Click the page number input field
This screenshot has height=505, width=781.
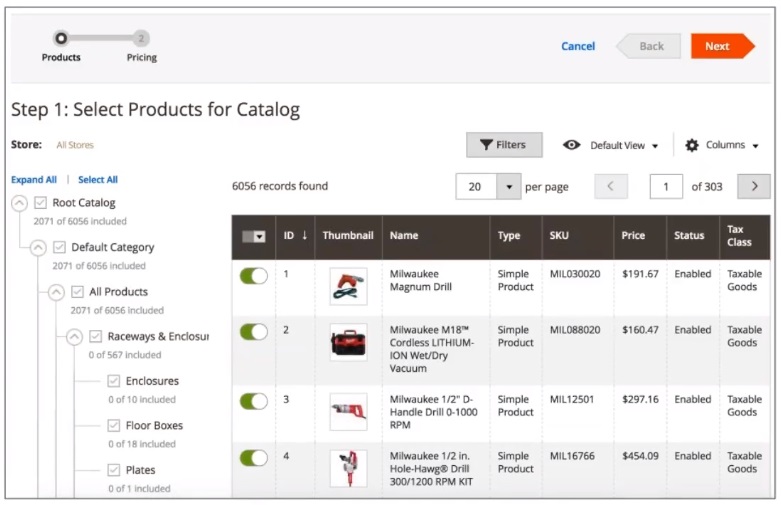tap(666, 187)
